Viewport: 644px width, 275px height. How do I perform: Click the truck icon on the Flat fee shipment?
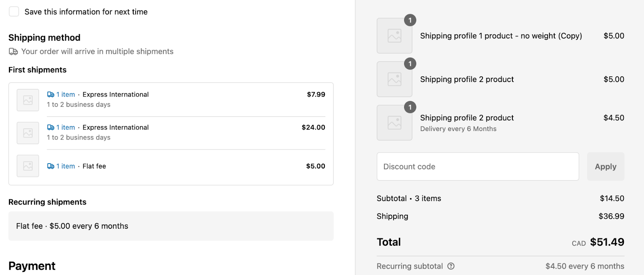click(51, 166)
